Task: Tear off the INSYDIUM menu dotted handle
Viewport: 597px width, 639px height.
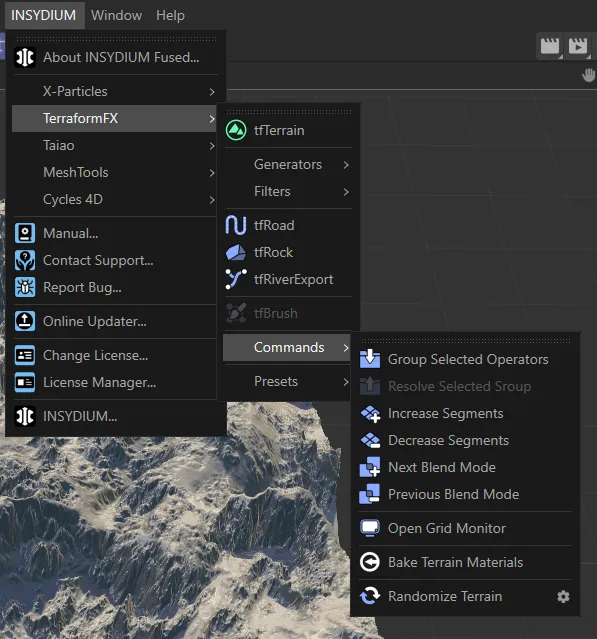Action: (116, 39)
